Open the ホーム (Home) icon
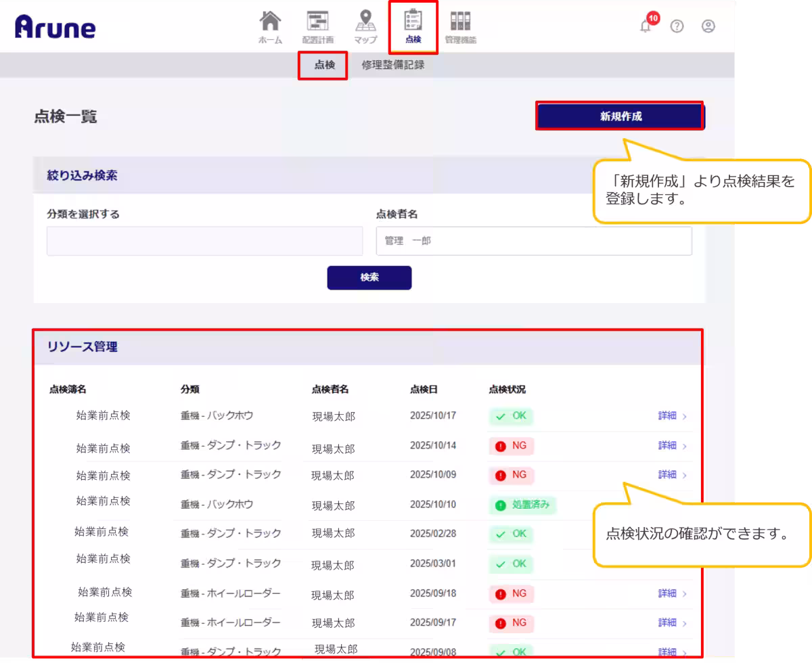812x663 pixels. click(x=270, y=26)
